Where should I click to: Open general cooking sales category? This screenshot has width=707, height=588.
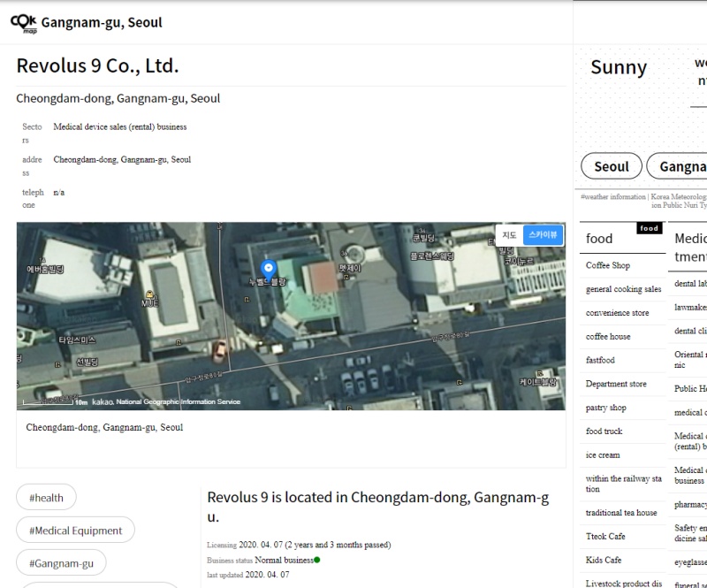coord(623,289)
